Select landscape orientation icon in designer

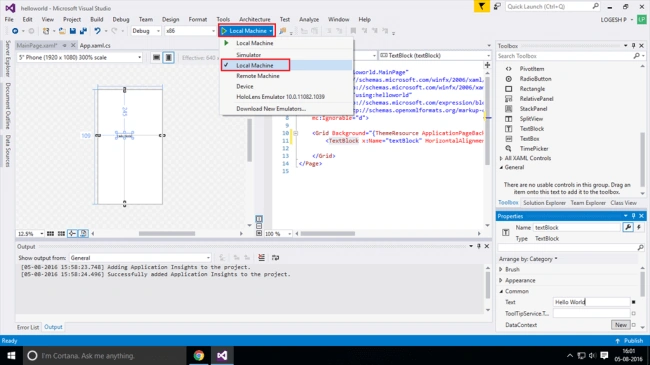pos(156,58)
